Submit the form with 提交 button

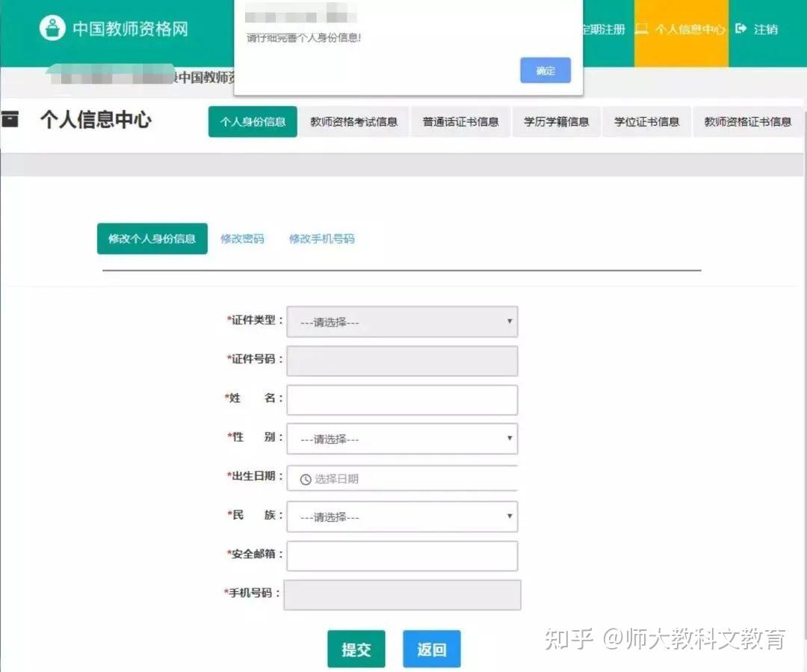click(x=356, y=649)
